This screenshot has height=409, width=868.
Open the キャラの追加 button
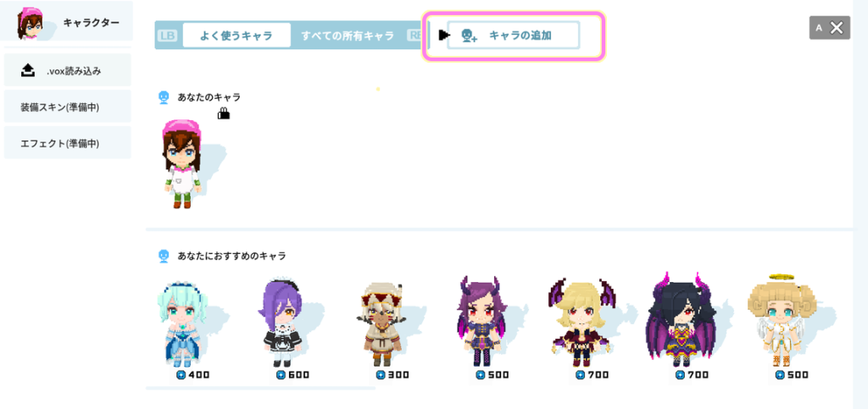(513, 36)
